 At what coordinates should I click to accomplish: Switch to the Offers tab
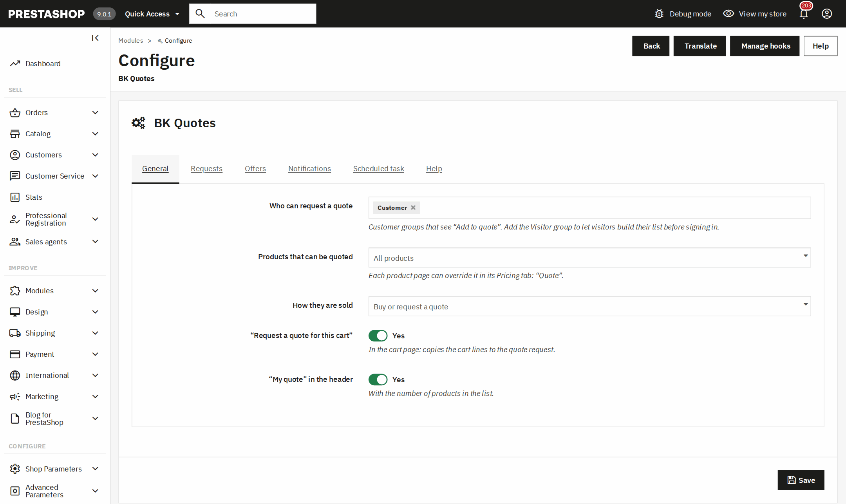(x=255, y=169)
